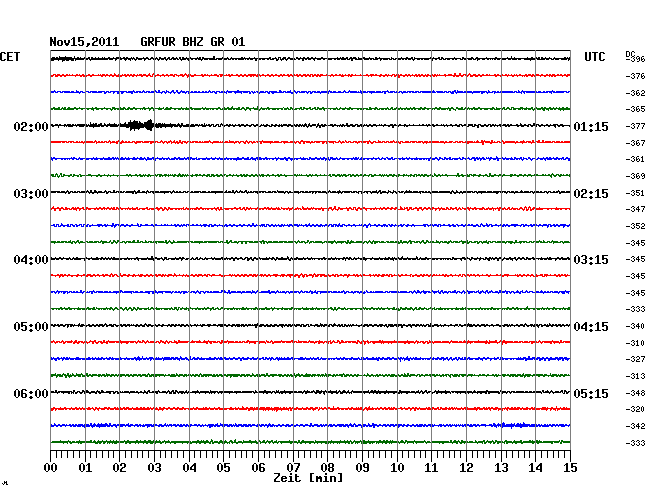Screen dimensions: 650x494
Task: Click the DC offset value -365
Action: coord(635,109)
